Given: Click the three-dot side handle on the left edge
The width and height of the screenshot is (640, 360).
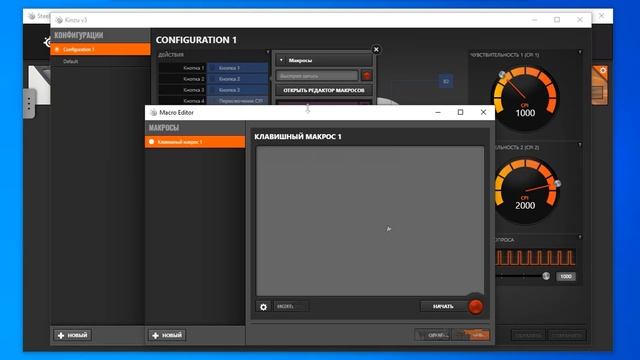Looking at the screenshot, I should tap(29, 104).
